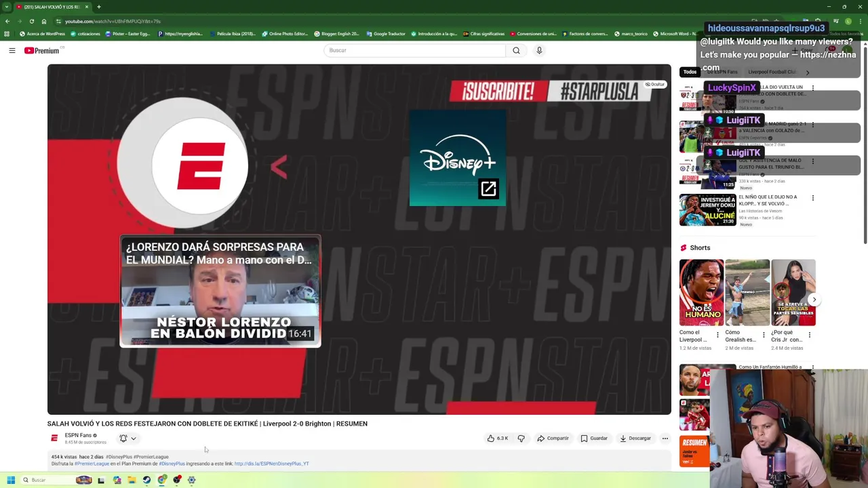Save video with Guardar button
868x488 pixels.
point(594,439)
